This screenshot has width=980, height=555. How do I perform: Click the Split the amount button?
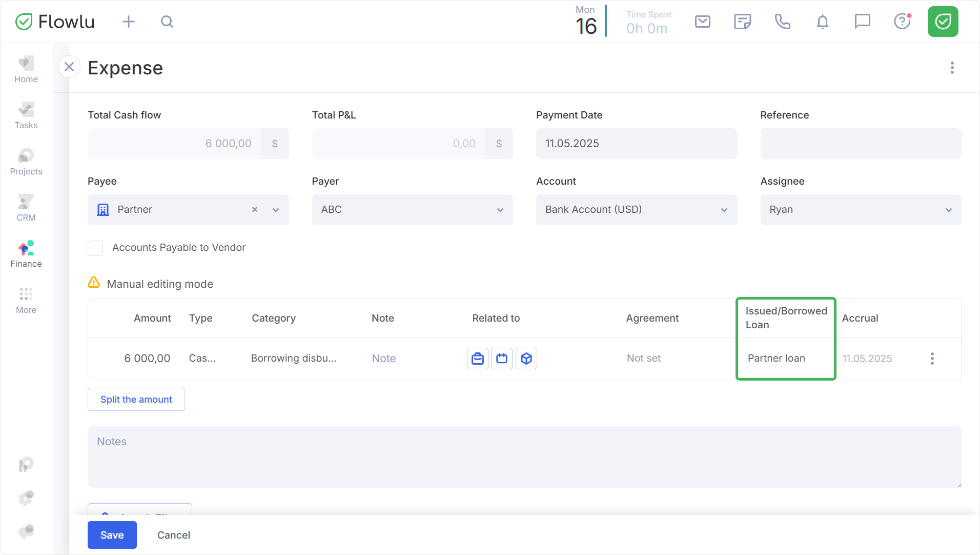(x=136, y=400)
